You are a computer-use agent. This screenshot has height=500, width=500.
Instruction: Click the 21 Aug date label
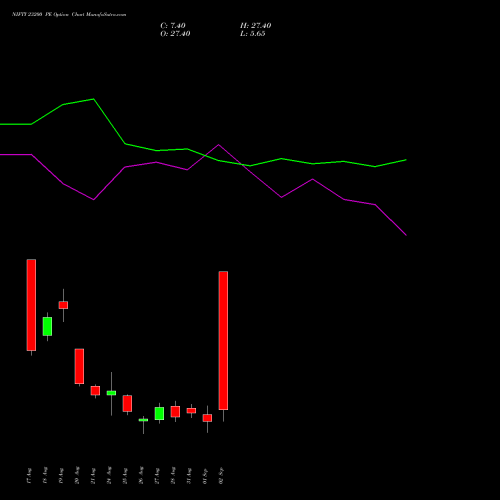pos(93,476)
